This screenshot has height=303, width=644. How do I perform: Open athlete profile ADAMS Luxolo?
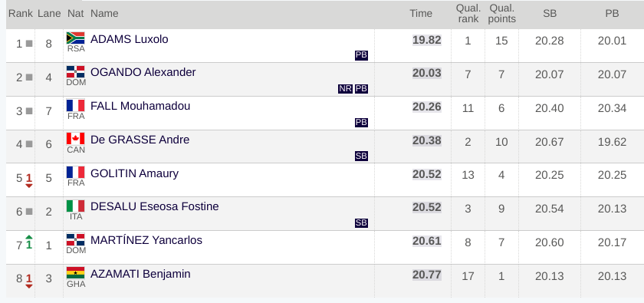coord(130,39)
